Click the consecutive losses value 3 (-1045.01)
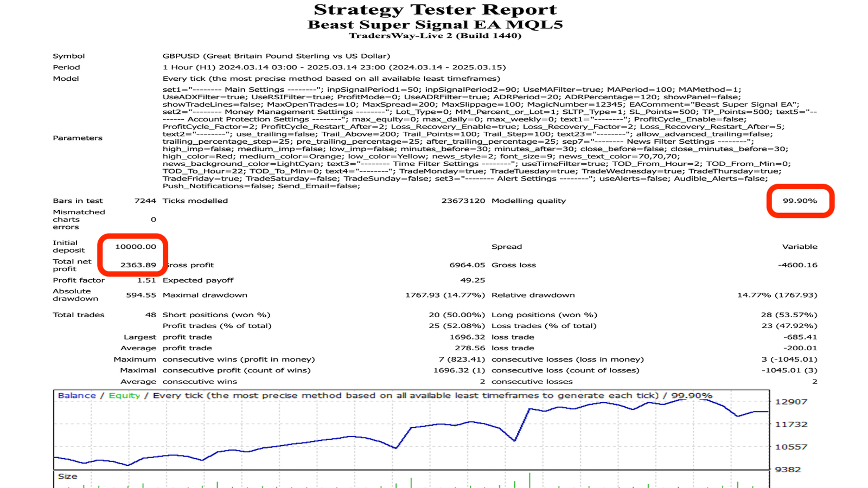Screen dimensions: 868x488 789,359
